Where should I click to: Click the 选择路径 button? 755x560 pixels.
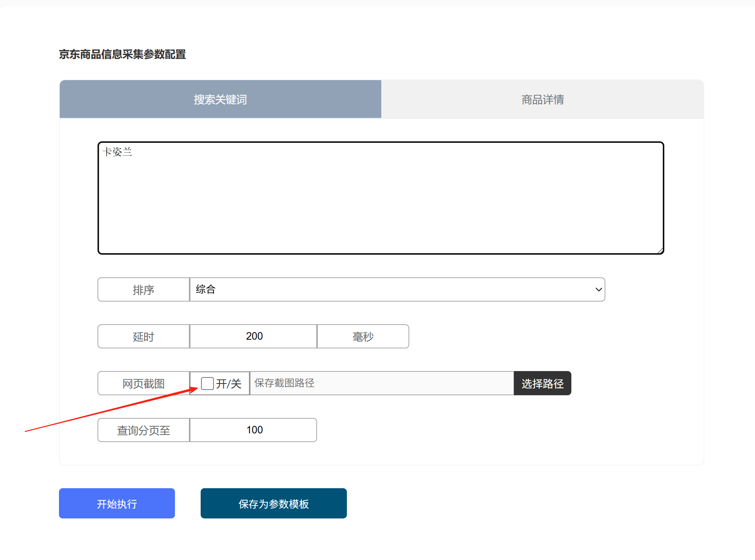click(542, 383)
